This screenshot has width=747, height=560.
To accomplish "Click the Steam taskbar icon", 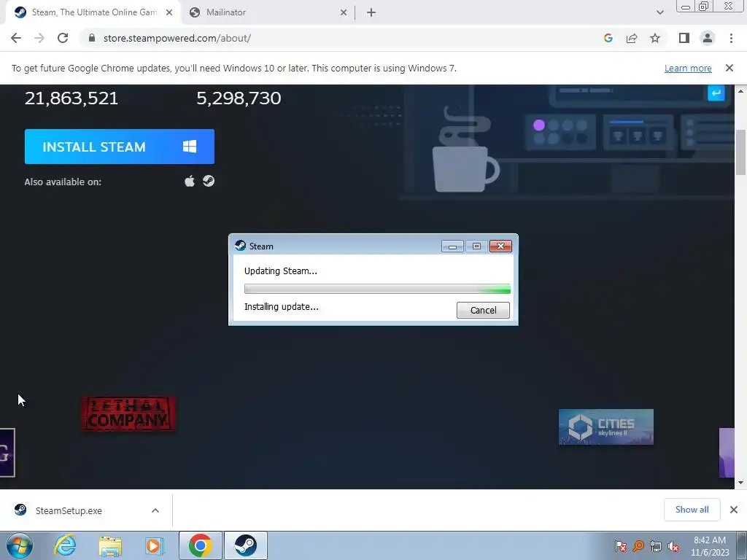I will (245, 545).
